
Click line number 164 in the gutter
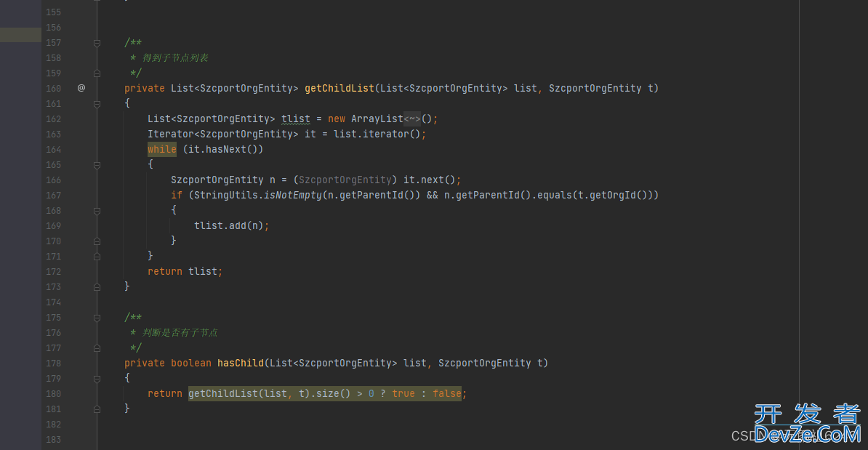click(x=54, y=150)
